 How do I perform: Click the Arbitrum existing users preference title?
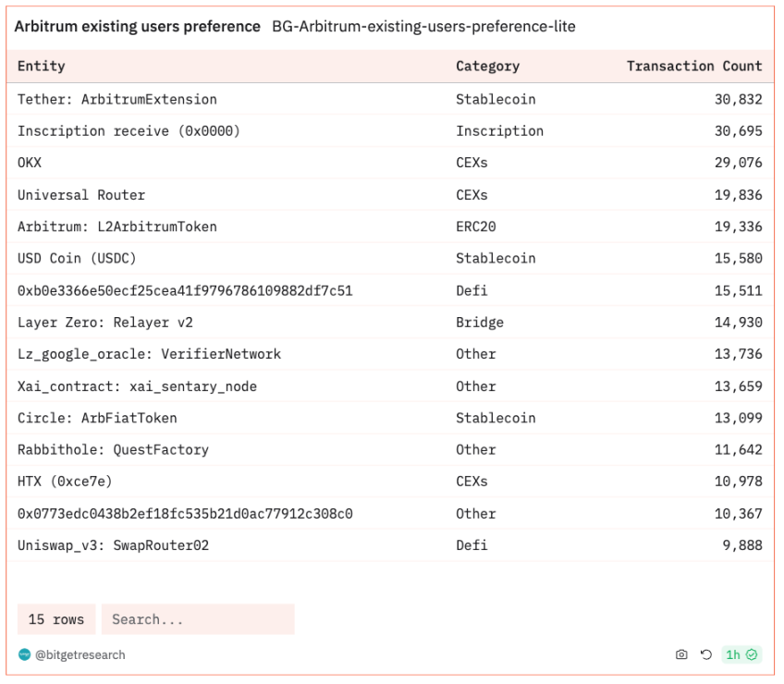[x=137, y=27]
